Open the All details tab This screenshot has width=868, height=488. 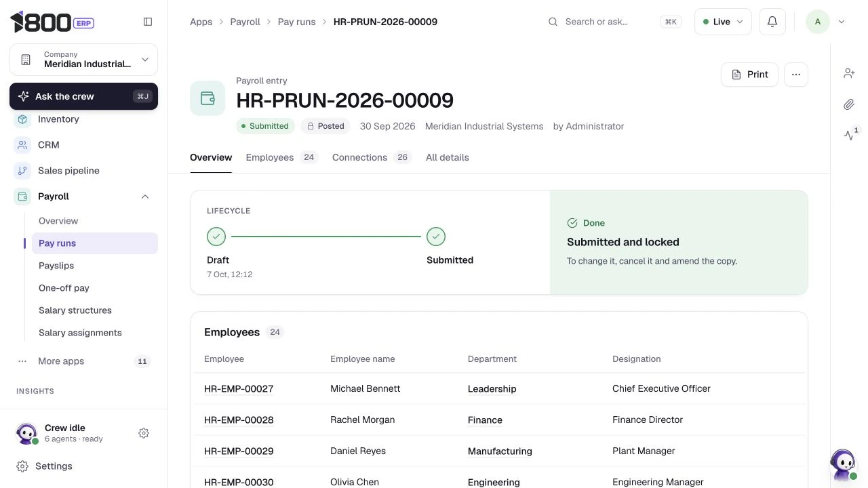point(448,157)
